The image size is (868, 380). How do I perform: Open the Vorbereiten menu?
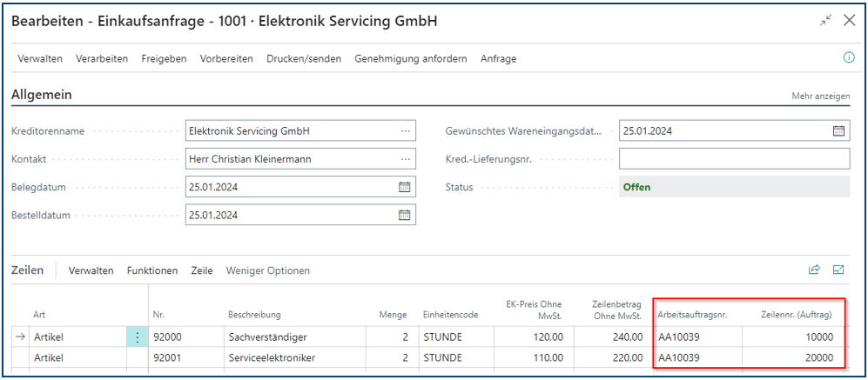point(226,58)
